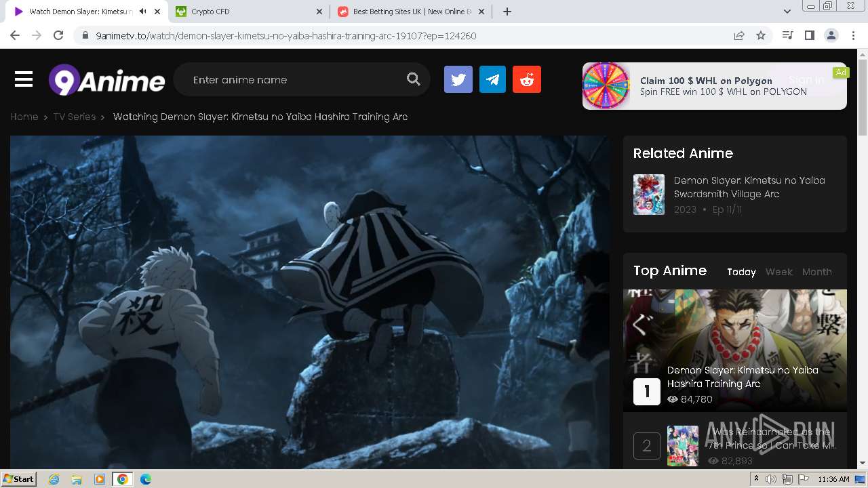Go back to the previous page
Viewport: 868px width, 488px height.
tap(15, 35)
